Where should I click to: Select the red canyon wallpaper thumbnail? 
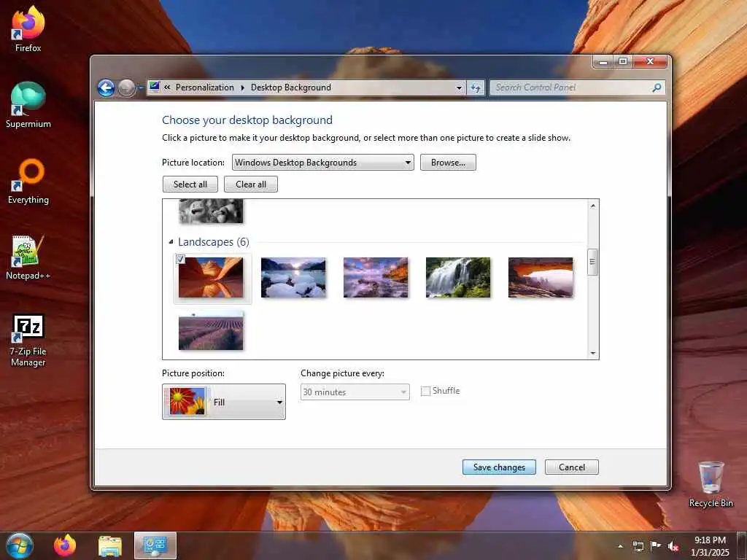pyautogui.click(x=211, y=278)
